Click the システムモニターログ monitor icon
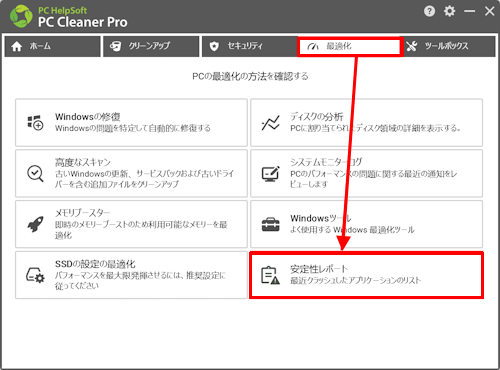 coord(270,174)
